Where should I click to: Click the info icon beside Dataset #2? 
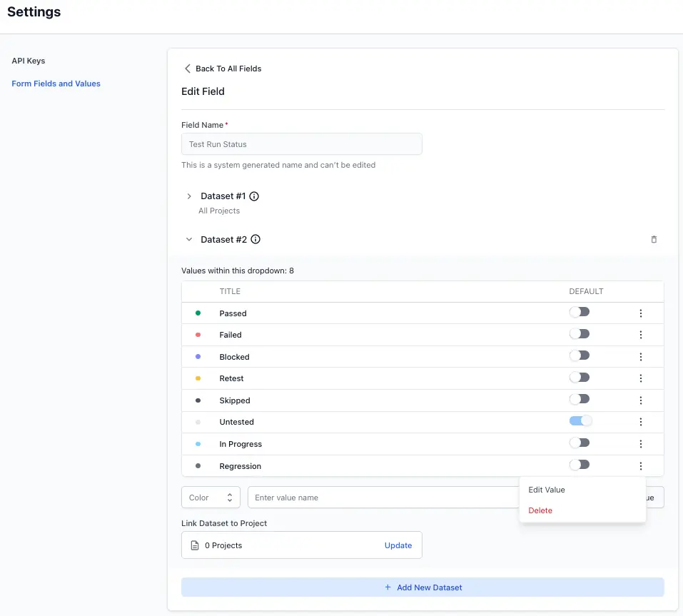point(256,240)
